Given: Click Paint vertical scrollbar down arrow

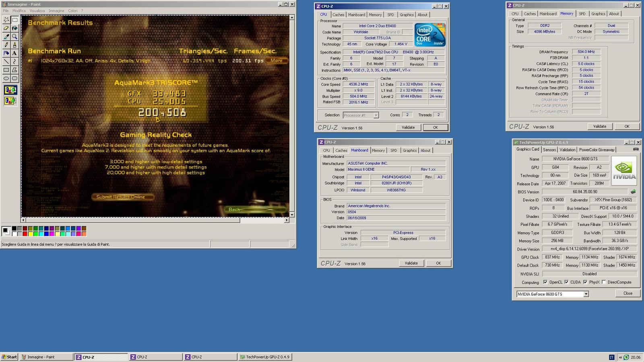Looking at the screenshot, I should [292, 215].
